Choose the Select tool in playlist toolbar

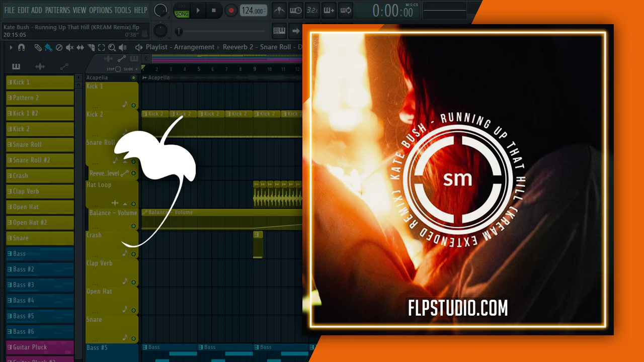coord(101,47)
